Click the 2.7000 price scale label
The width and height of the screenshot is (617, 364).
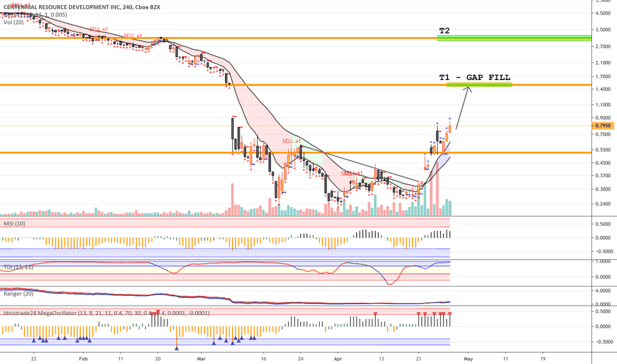(x=603, y=46)
